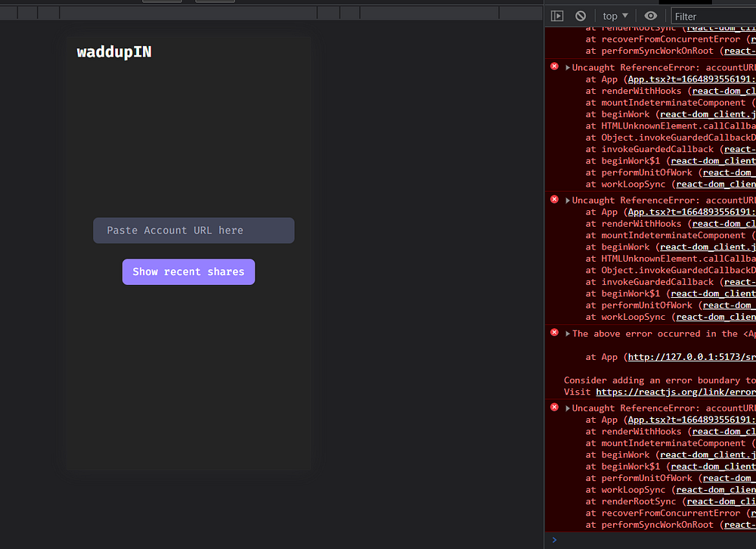Clear the console with the ban icon
This screenshot has width=756, height=549.
click(581, 16)
